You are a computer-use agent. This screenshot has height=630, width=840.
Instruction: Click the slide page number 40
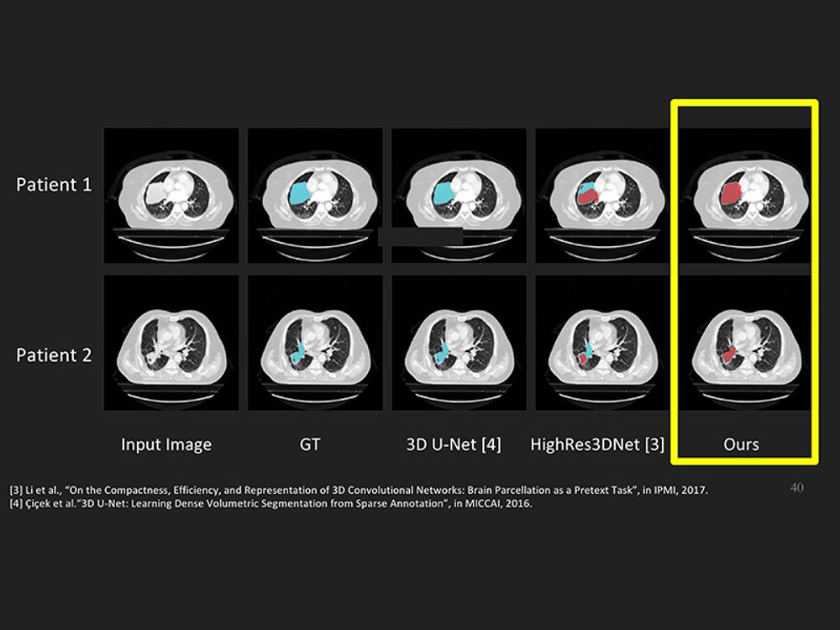point(796,487)
